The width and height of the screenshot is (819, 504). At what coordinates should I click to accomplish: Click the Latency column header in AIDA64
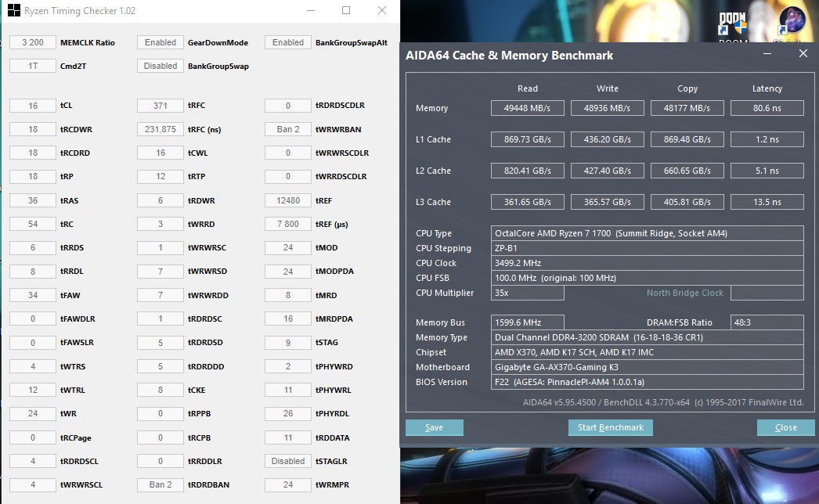pos(767,88)
